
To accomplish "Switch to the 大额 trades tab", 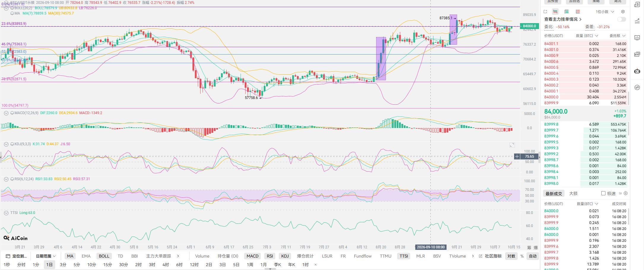I will 573,194.
